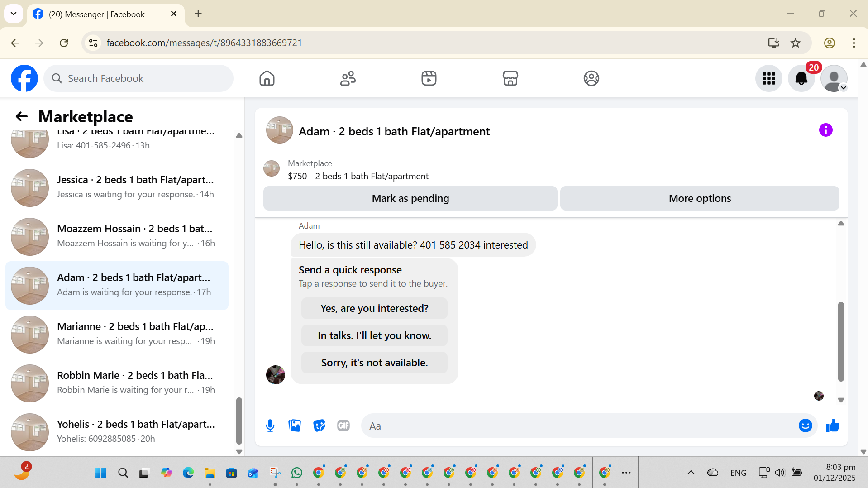Click the back arrow next to Marketplace
The width and height of the screenshot is (868, 488).
(x=22, y=116)
